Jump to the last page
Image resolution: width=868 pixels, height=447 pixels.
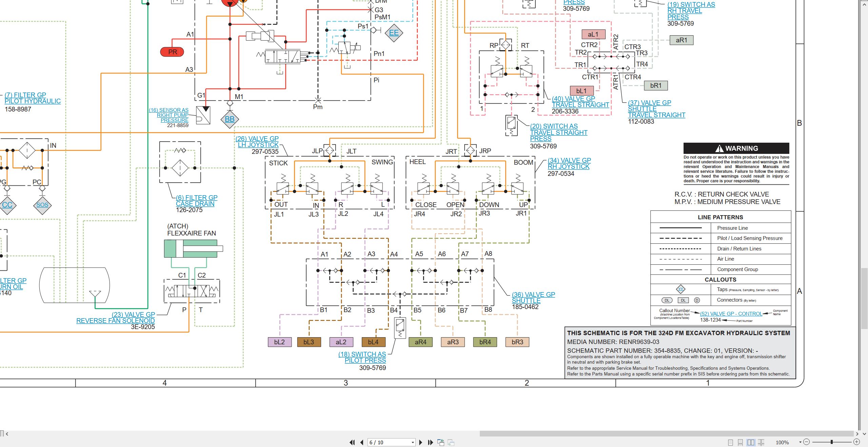point(430,442)
